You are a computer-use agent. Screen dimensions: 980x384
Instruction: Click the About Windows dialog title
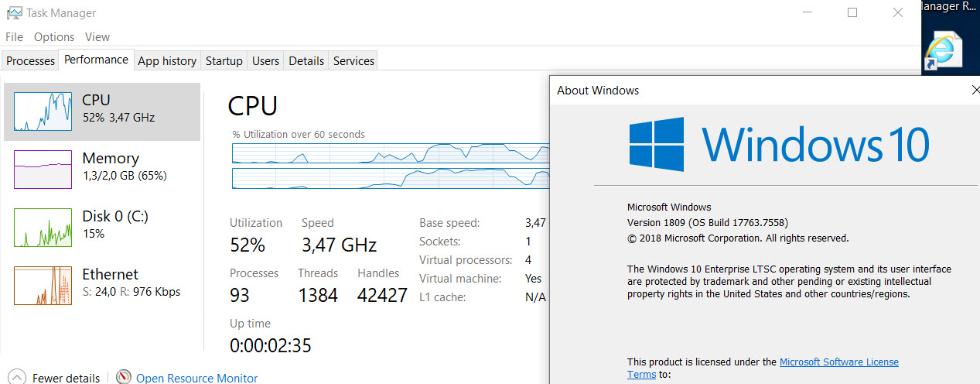(x=598, y=91)
